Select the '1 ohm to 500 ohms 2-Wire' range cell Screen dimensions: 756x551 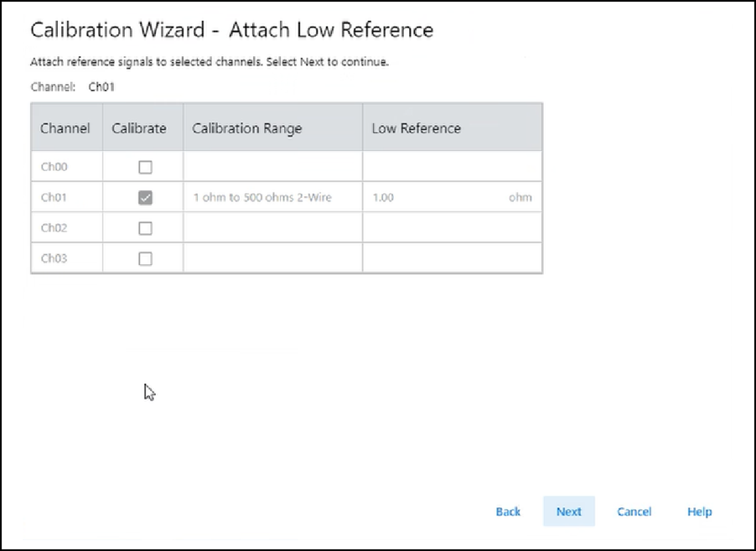pos(261,198)
